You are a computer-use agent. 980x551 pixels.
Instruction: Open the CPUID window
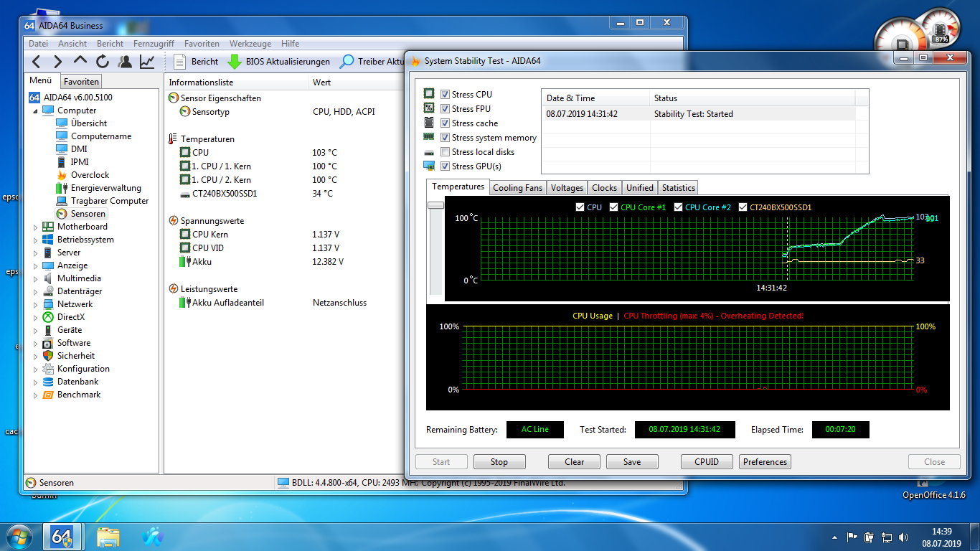tap(706, 461)
